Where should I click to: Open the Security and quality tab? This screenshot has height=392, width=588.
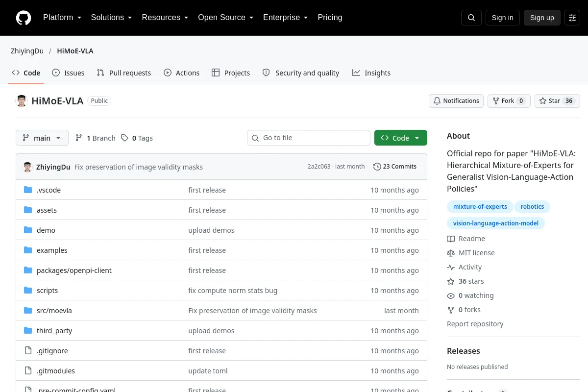(301, 73)
